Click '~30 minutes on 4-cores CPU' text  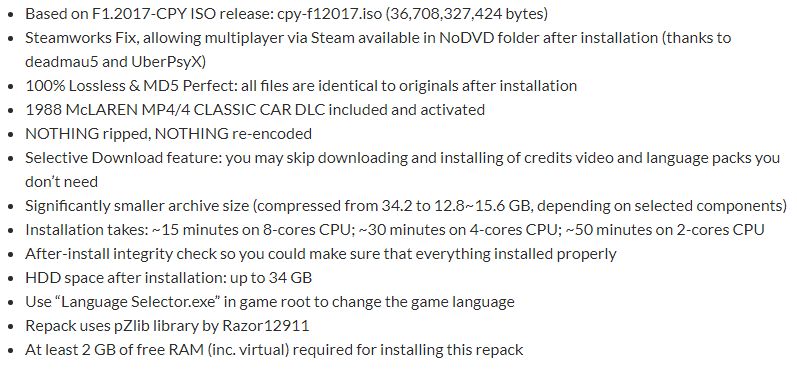457,229
